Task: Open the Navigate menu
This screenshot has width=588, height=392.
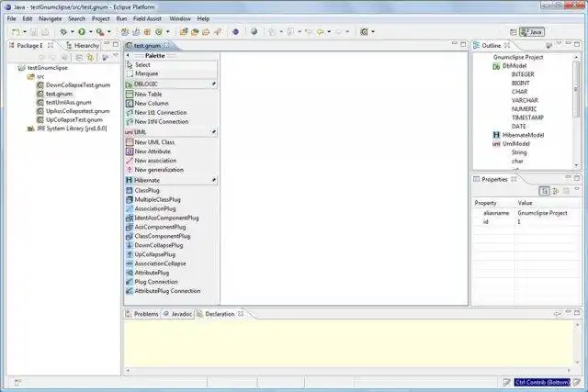Action: click(x=51, y=18)
